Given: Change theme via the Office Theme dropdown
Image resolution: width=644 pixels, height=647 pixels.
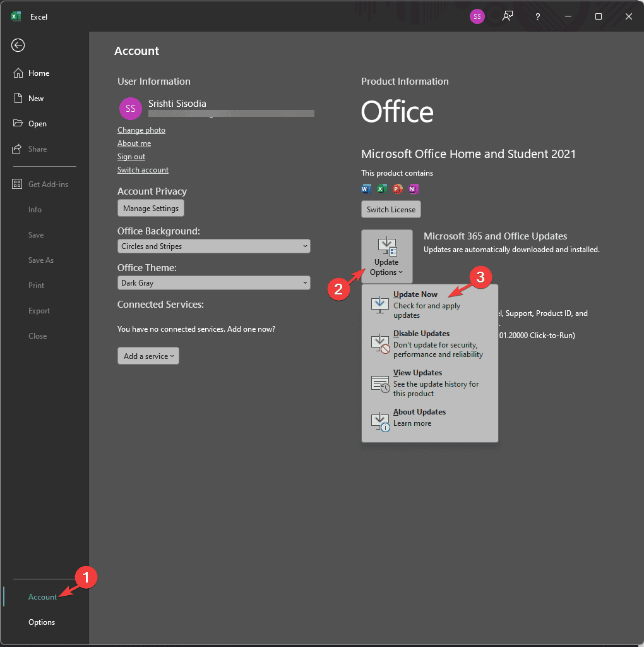Looking at the screenshot, I should click(x=213, y=282).
